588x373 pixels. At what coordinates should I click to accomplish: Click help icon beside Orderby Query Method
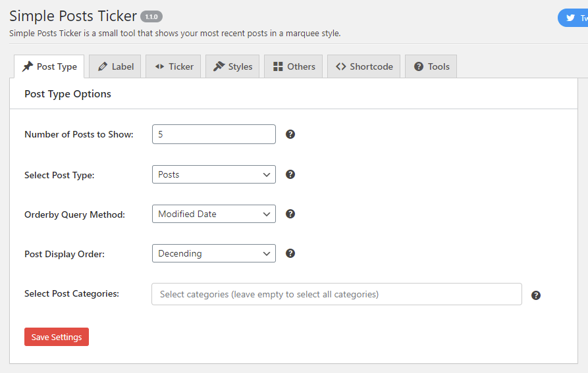(x=290, y=214)
